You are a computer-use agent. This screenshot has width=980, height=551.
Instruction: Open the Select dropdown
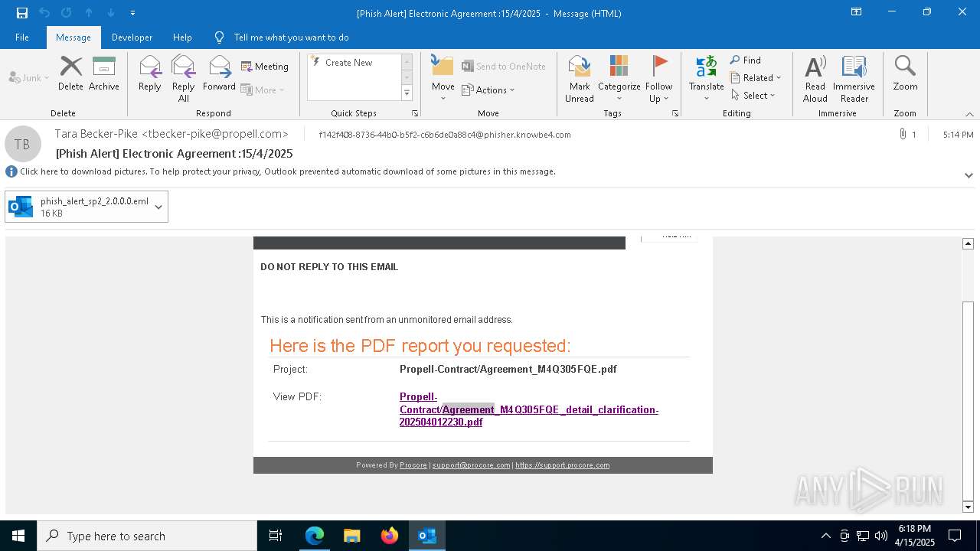point(753,96)
